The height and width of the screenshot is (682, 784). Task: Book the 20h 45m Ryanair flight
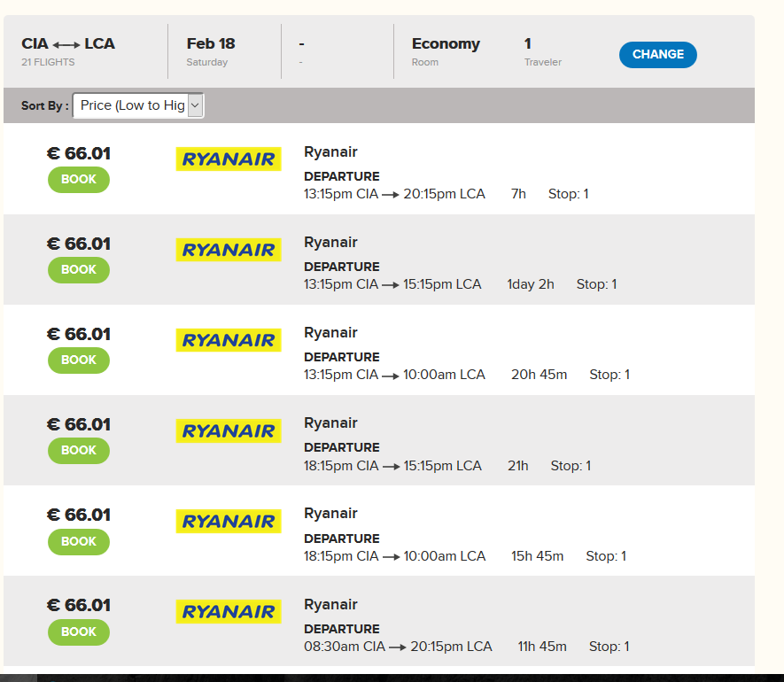click(79, 360)
